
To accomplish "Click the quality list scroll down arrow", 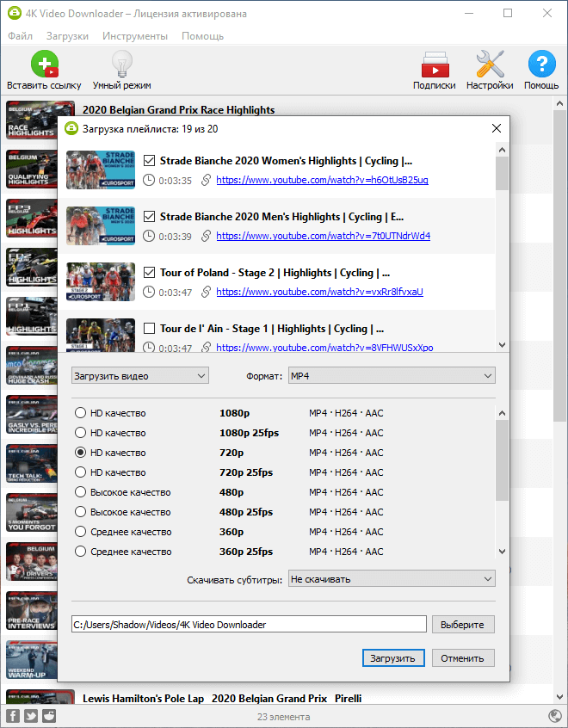I will point(502,551).
